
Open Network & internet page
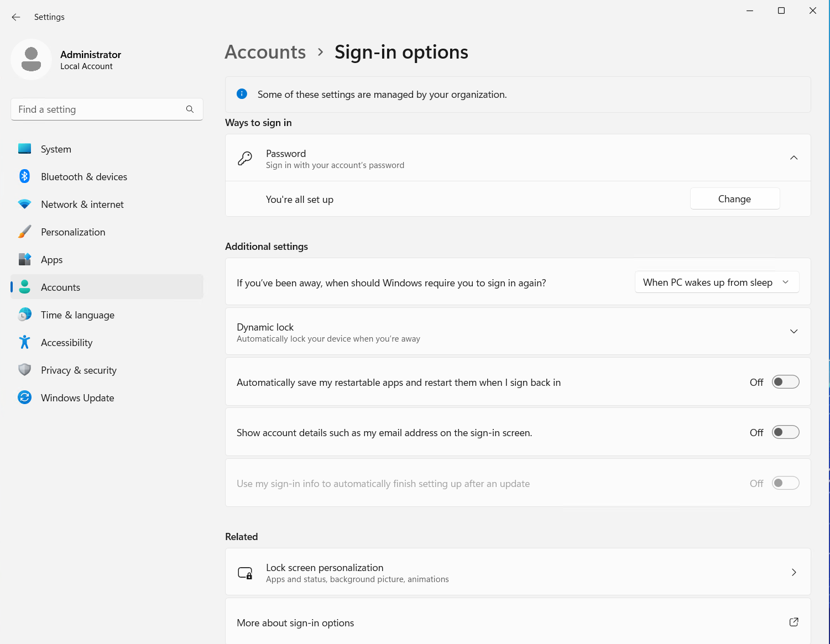pyautogui.click(x=107, y=204)
